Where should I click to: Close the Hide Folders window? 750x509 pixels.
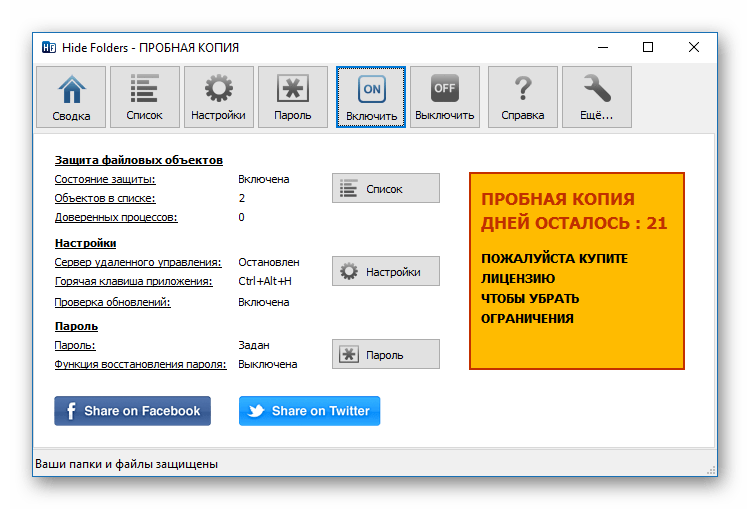click(x=694, y=47)
